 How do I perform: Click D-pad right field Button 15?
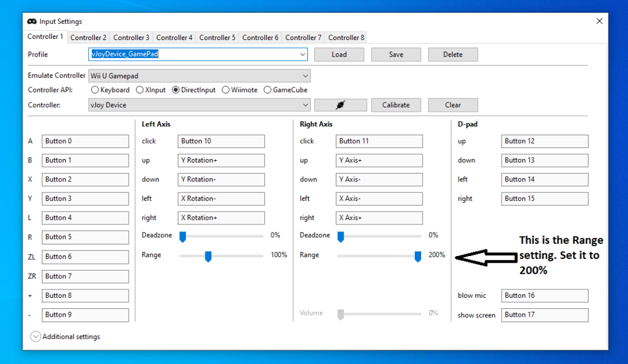[x=545, y=199]
